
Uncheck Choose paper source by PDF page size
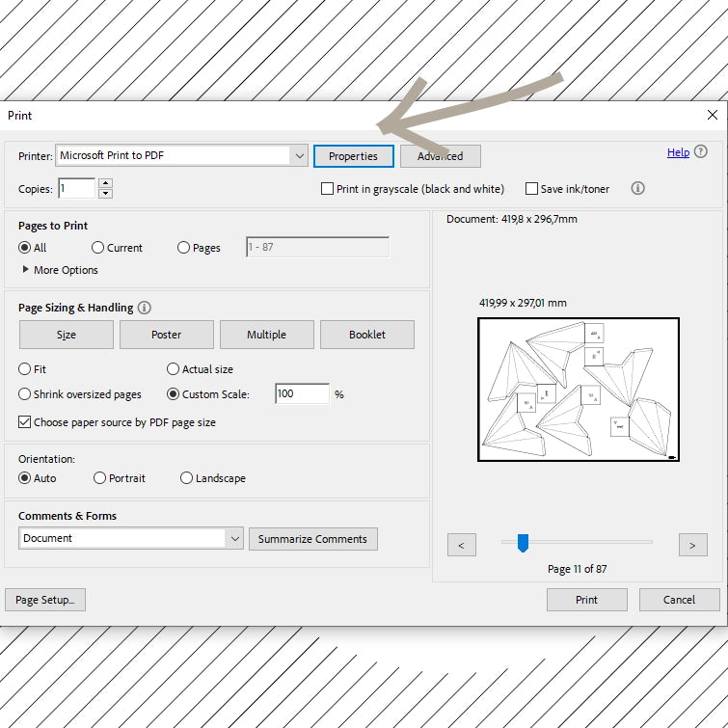tap(25, 422)
